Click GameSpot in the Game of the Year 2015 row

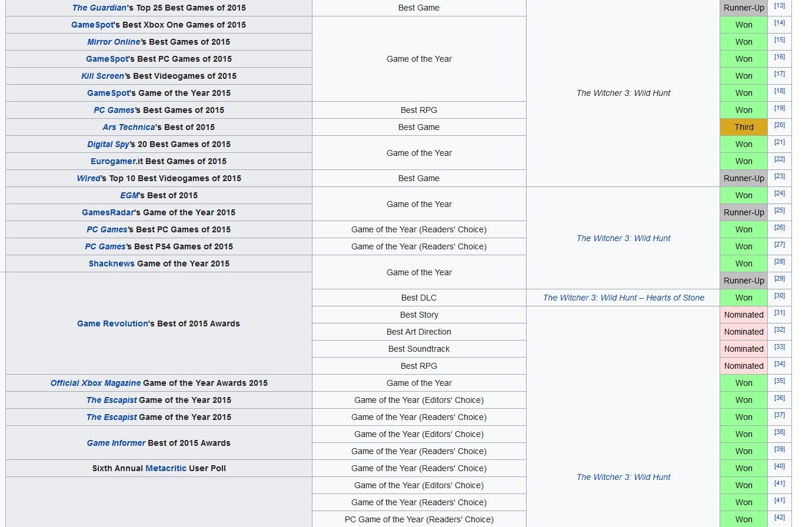tap(108, 93)
